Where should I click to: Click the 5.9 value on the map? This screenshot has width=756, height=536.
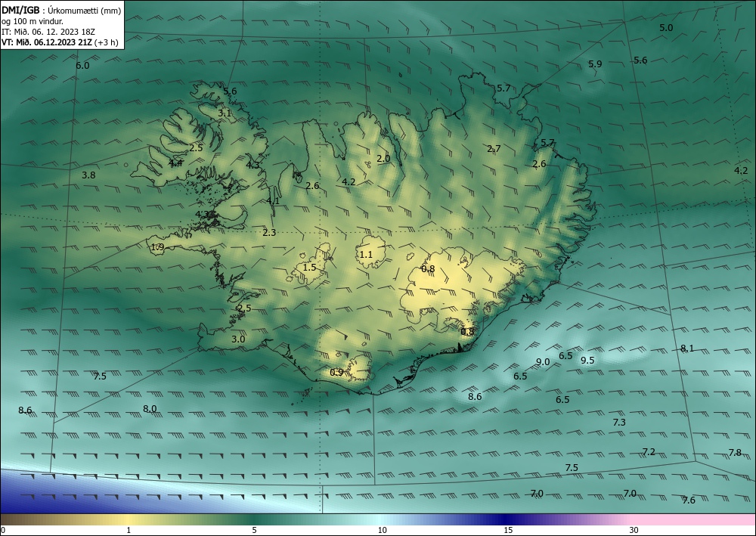tap(595, 64)
